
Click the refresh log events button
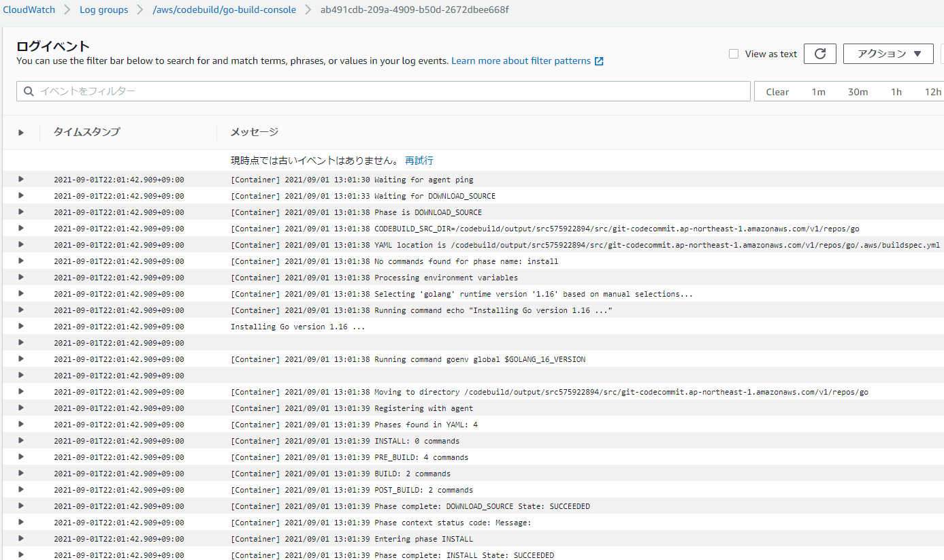click(x=819, y=54)
